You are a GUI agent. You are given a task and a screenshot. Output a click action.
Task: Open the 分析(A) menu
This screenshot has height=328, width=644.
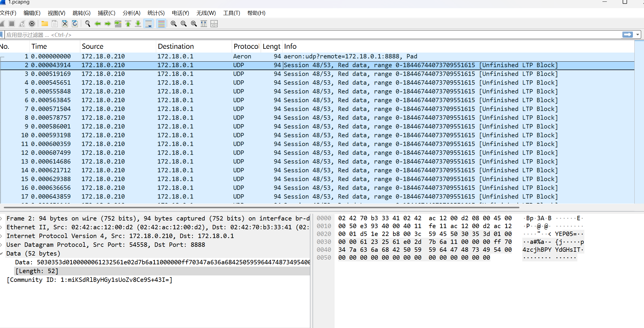coord(131,13)
